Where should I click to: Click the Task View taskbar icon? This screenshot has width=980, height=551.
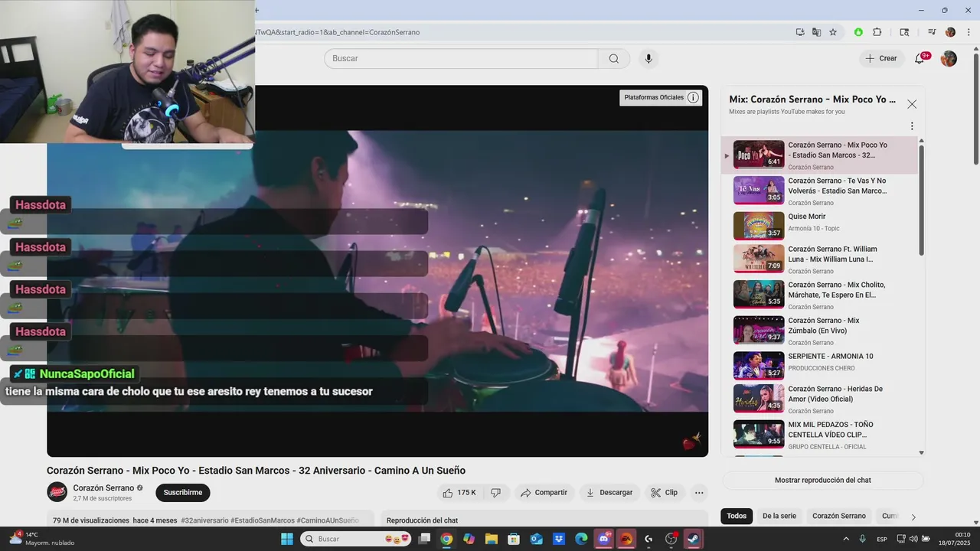point(424,539)
